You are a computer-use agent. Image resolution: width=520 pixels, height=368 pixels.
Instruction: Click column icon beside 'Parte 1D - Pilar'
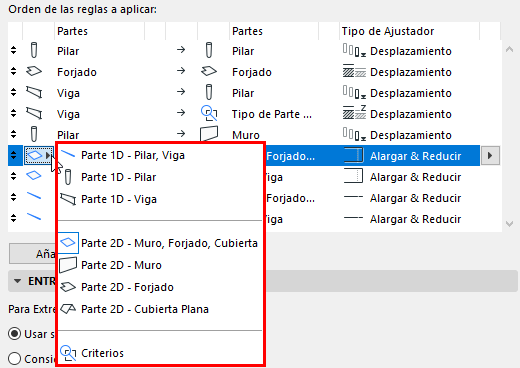coord(68,177)
